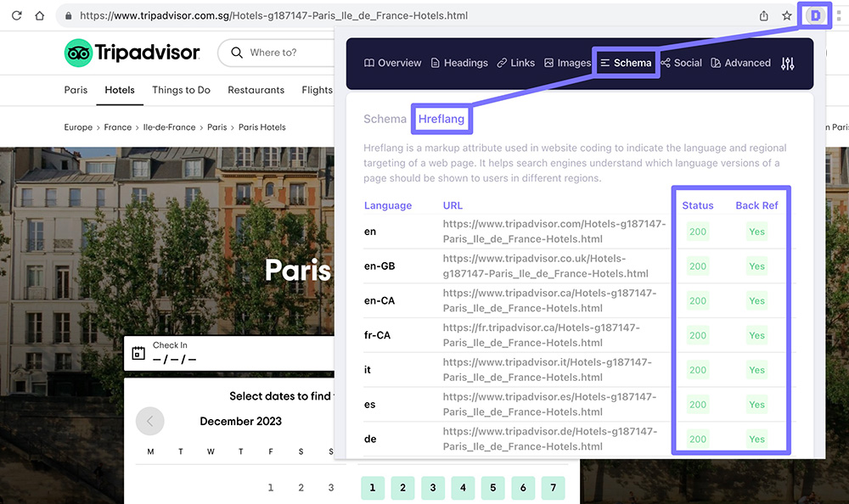Click the Check In calendar icon
The width and height of the screenshot is (849, 504).
tap(138, 353)
